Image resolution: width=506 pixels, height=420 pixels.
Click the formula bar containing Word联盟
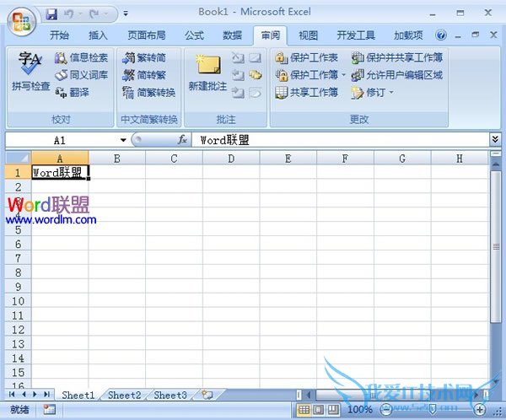click(x=341, y=140)
